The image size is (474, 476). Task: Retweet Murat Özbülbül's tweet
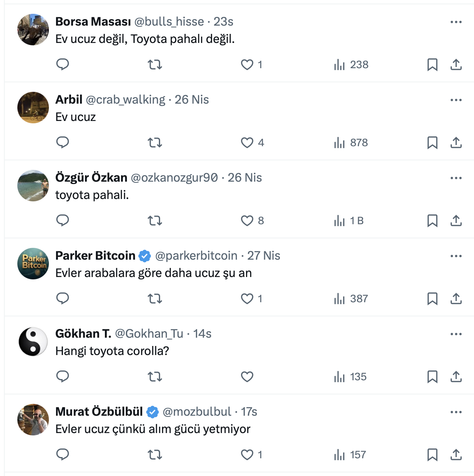tap(155, 455)
